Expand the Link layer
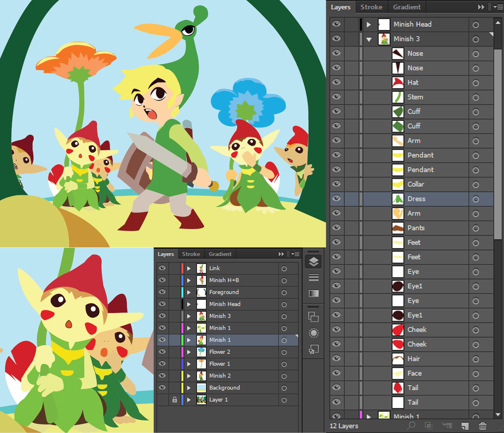This screenshot has width=504, height=433. click(x=189, y=269)
